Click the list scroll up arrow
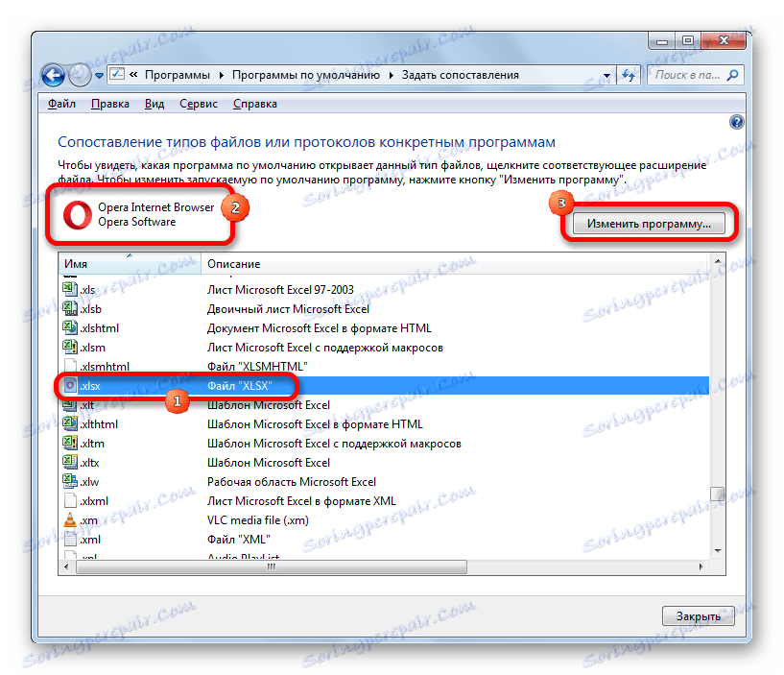 pos(718,261)
